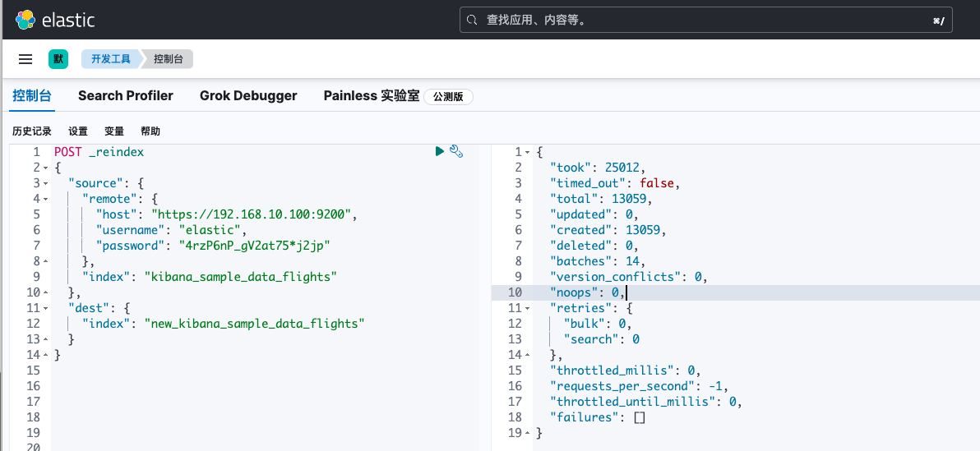Image resolution: width=980 pixels, height=451 pixels.
Task: Click the "requests_per_second": -1 line
Action: pos(639,386)
